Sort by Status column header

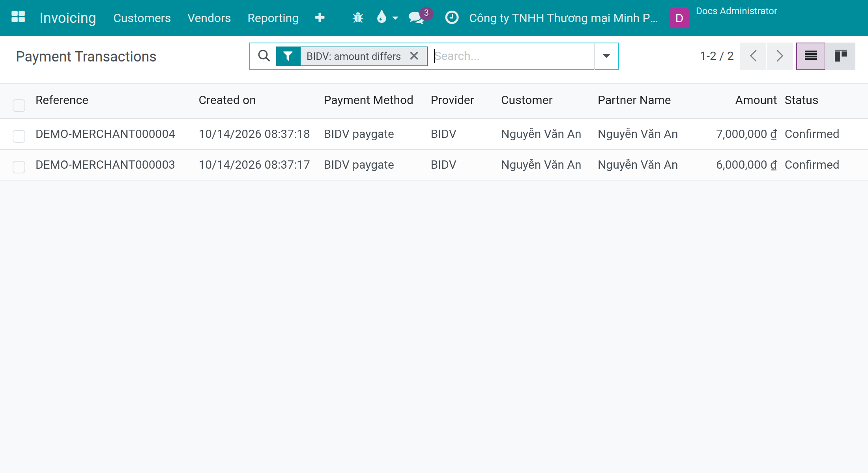801,100
